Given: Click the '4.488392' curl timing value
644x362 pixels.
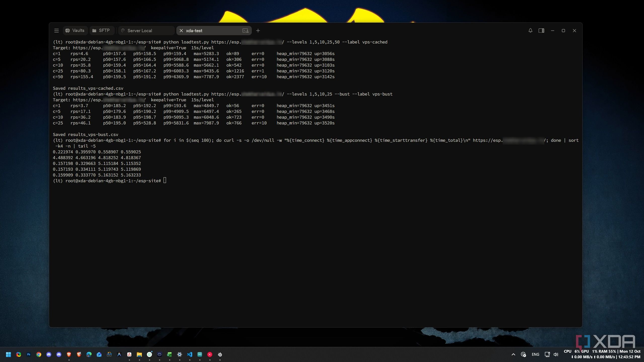Looking at the screenshot, I should click(63, 158).
